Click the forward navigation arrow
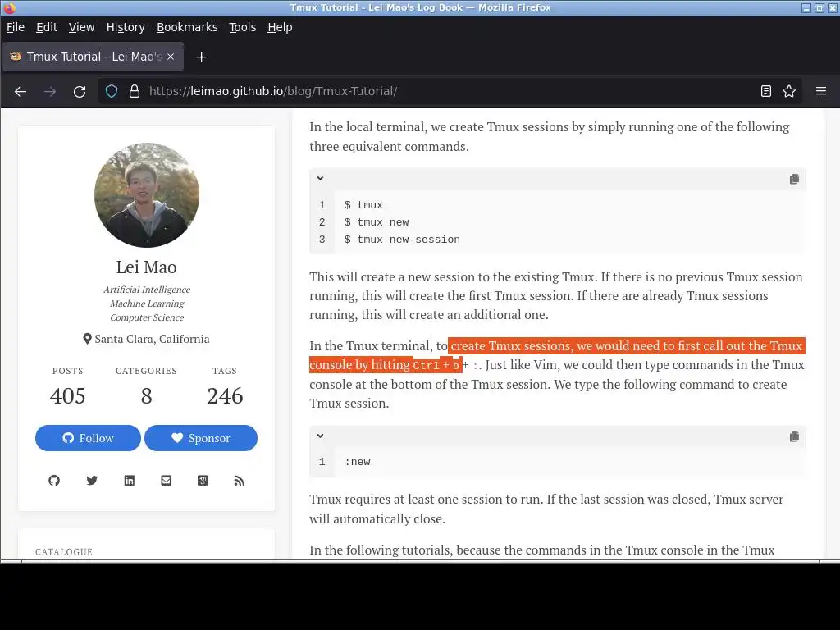Screen dimensions: 840x630 coord(50,92)
